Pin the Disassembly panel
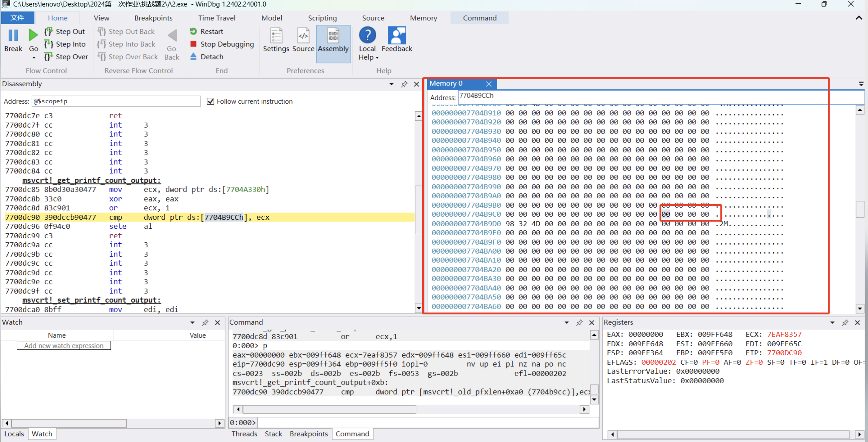This screenshot has height=442, width=868. coord(404,84)
